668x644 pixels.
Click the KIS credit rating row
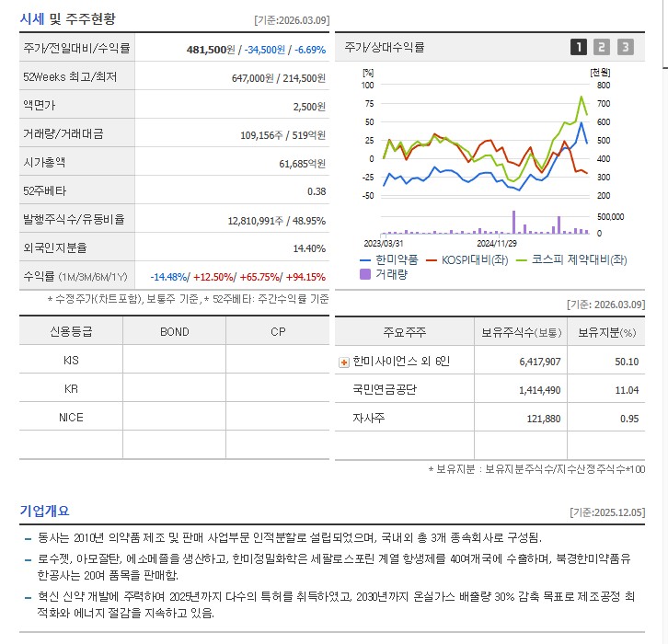click(x=174, y=360)
